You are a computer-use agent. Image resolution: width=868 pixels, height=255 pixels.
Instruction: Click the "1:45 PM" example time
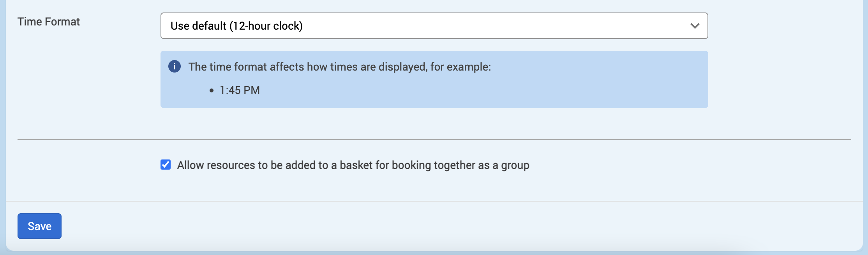pos(240,90)
